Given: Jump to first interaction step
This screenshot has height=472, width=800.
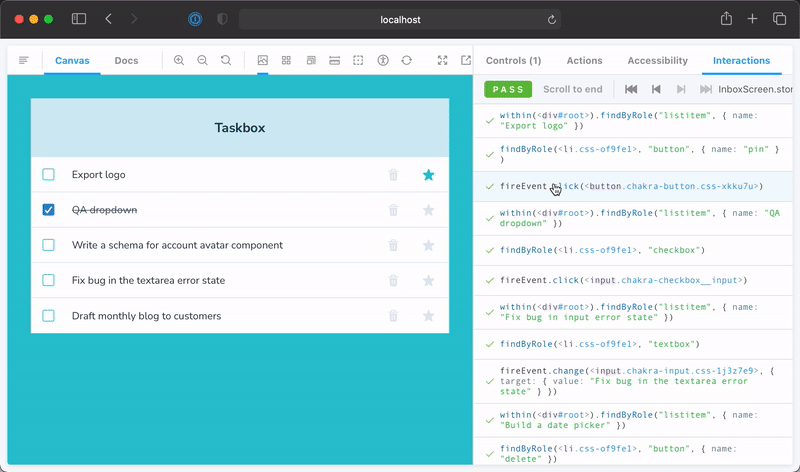Looking at the screenshot, I should point(631,89).
